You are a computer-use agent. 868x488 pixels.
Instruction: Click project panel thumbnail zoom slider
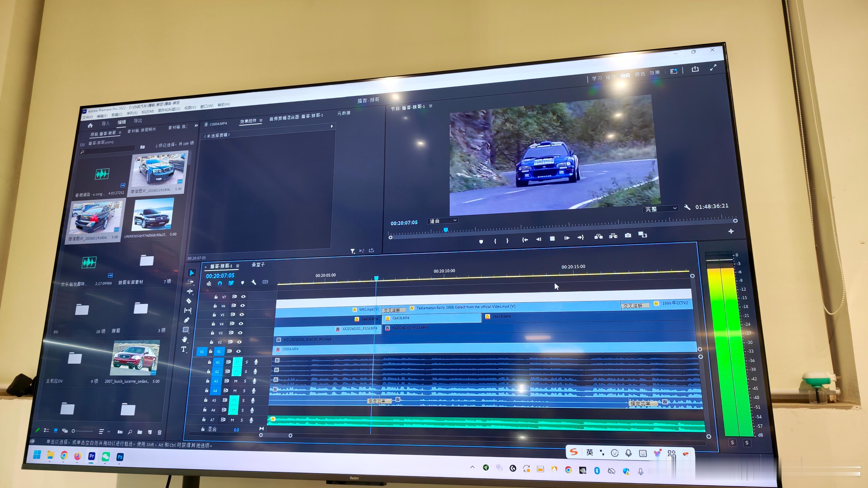coord(83,431)
